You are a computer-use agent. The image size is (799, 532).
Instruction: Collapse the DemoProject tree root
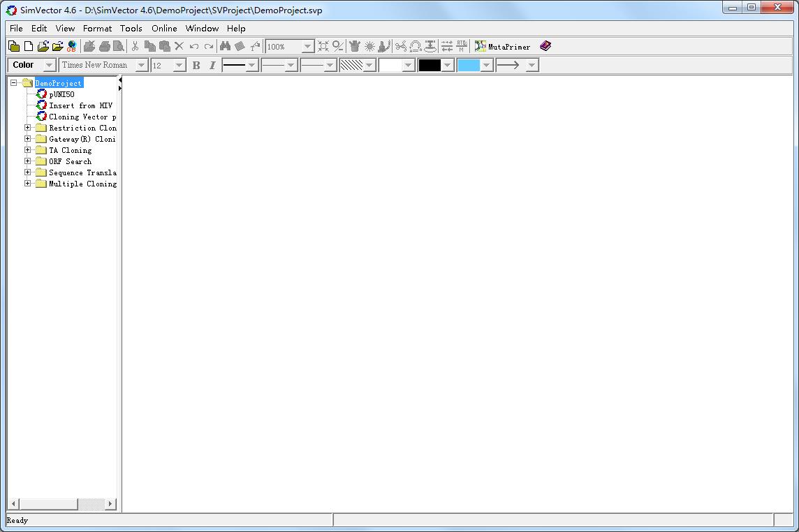point(13,83)
